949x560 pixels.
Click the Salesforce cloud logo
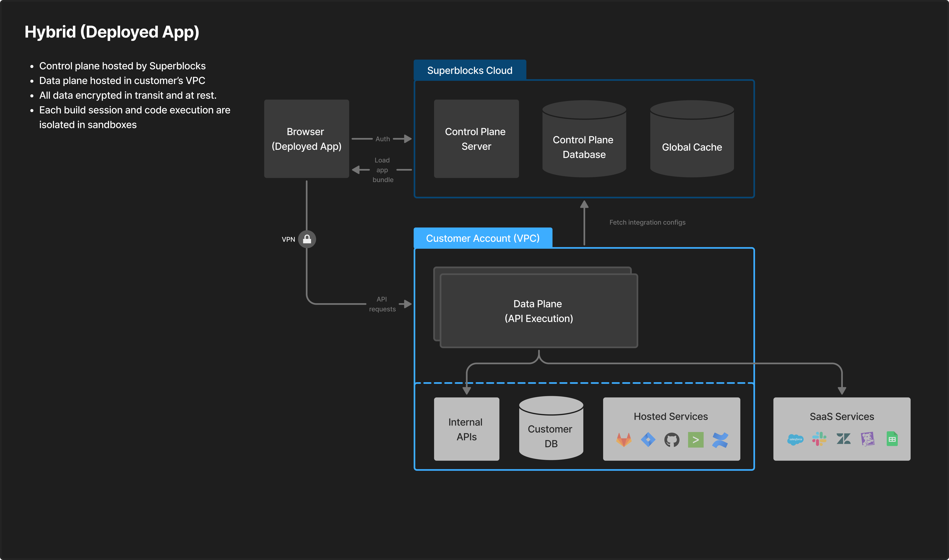pos(795,439)
